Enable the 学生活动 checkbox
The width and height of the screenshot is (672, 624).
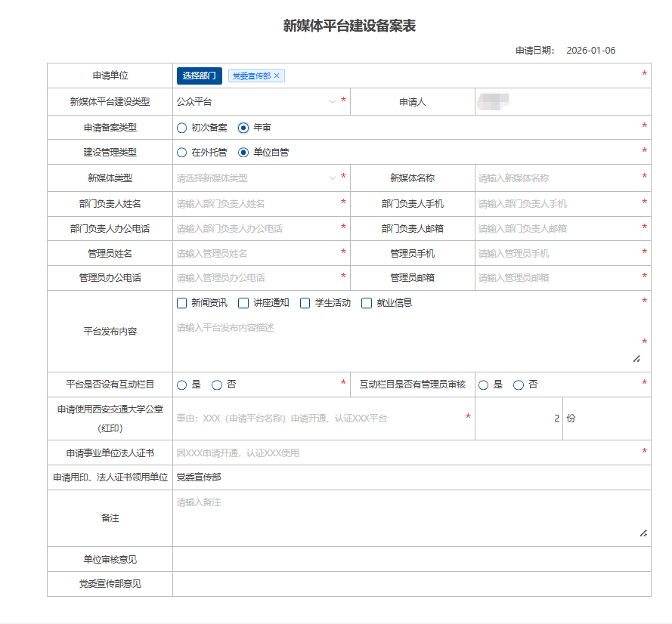pos(305,303)
